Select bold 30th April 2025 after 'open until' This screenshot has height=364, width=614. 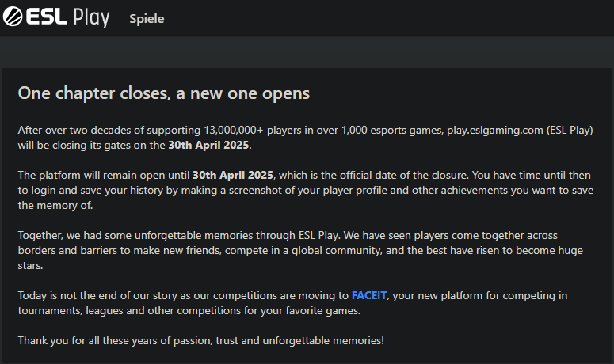point(233,175)
